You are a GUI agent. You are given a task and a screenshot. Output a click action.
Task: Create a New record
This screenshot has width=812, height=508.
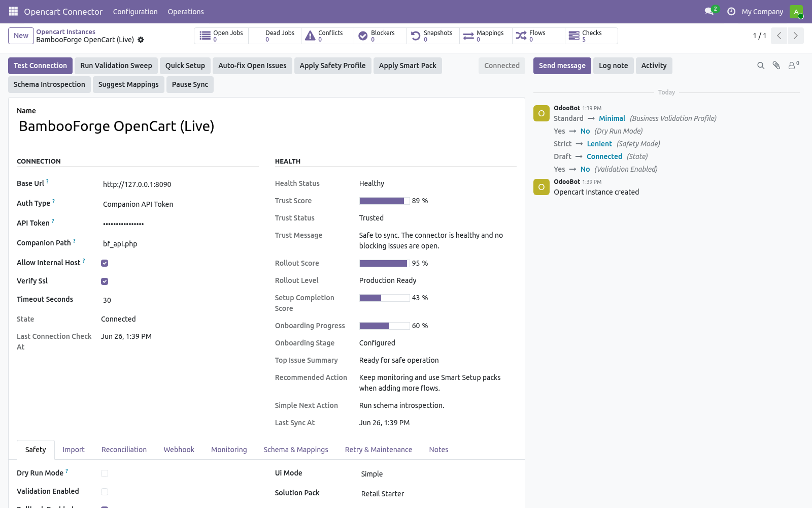tap(21, 36)
